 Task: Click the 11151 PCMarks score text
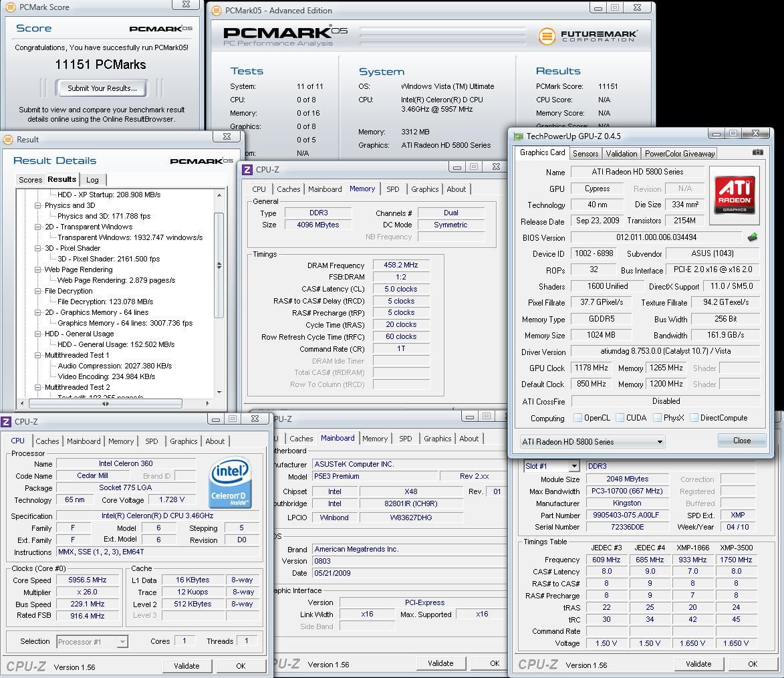coord(100,65)
